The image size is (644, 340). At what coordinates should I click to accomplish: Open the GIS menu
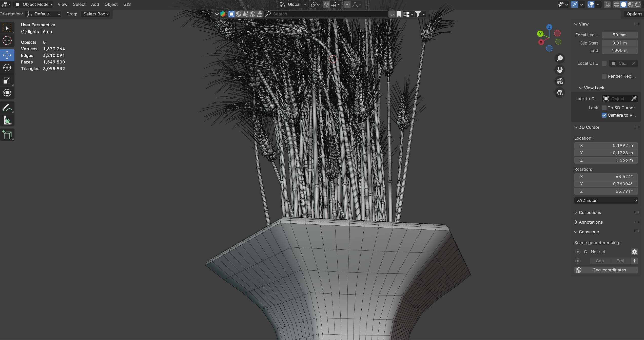click(x=127, y=4)
